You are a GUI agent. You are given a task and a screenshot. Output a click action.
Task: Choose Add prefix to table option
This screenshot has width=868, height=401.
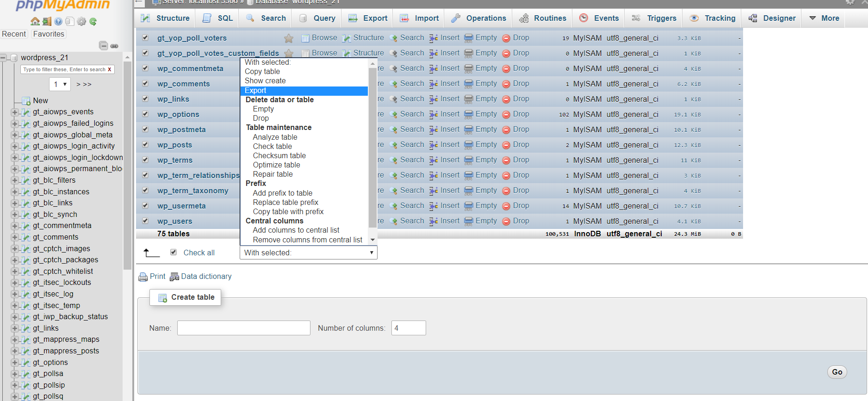(304, 193)
